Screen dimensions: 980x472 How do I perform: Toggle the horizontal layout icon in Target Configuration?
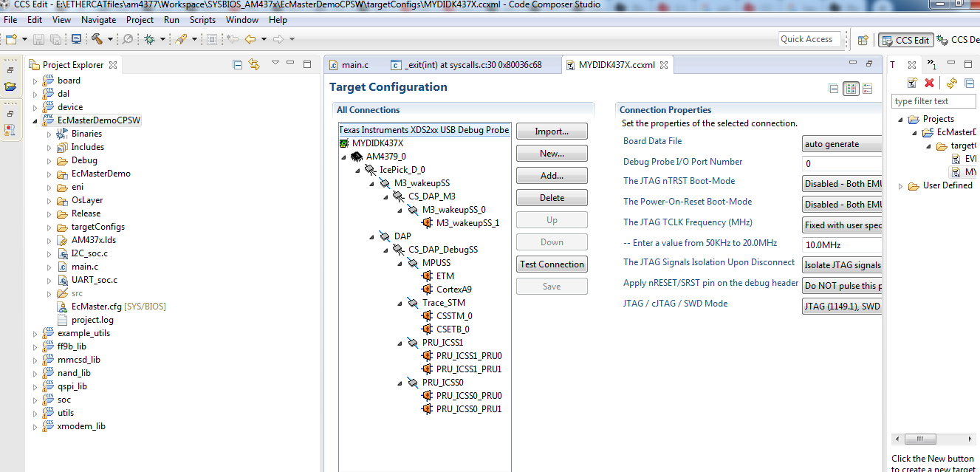(x=851, y=89)
